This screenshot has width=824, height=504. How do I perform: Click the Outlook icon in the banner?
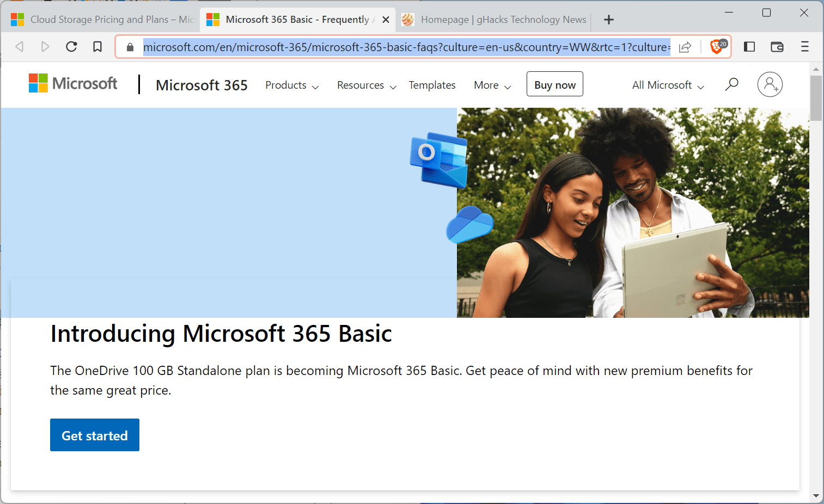tap(439, 159)
